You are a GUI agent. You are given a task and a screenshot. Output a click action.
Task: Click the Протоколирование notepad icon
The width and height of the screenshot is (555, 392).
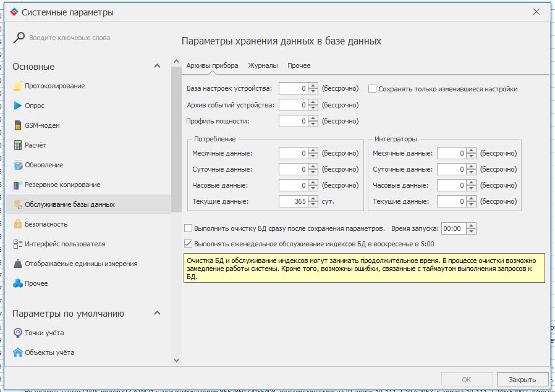pyautogui.click(x=18, y=86)
